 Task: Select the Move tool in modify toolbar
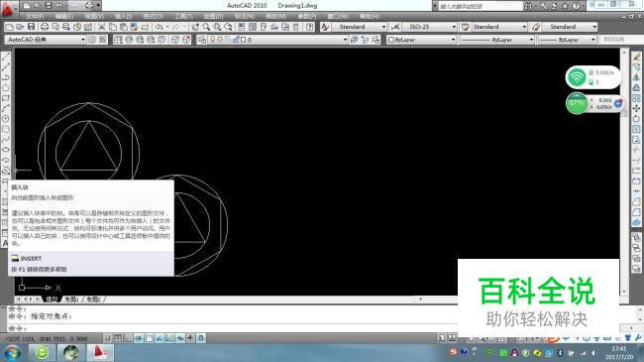(636, 108)
